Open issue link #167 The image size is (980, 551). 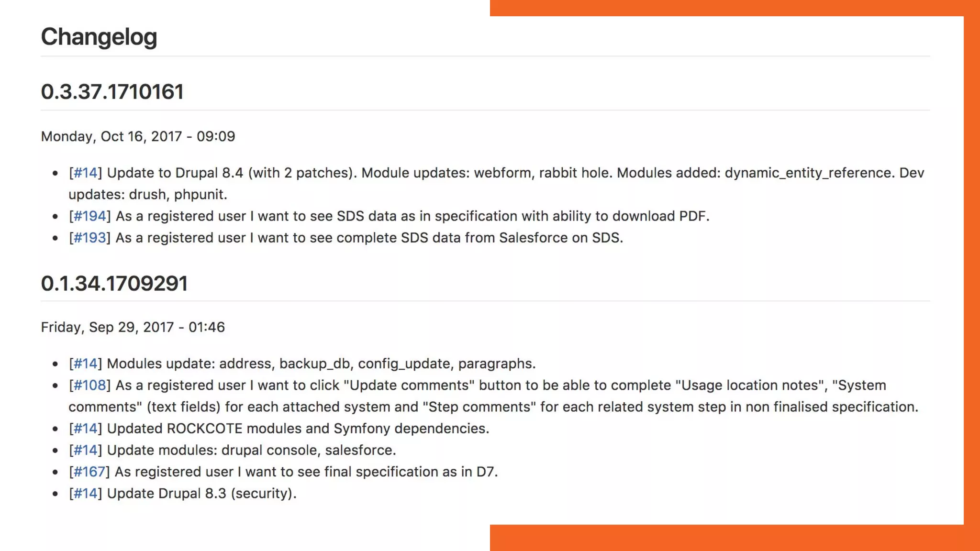tap(89, 472)
